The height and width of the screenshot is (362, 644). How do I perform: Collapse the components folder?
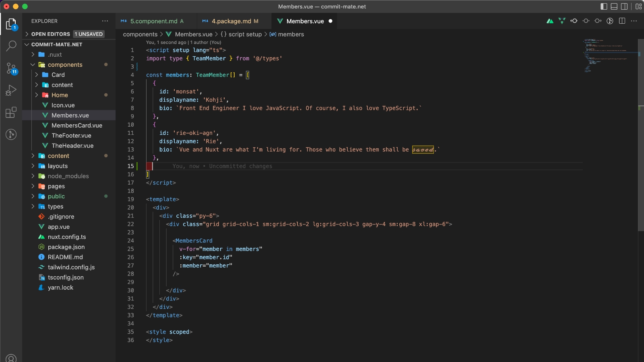pyautogui.click(x=65, y=65)
